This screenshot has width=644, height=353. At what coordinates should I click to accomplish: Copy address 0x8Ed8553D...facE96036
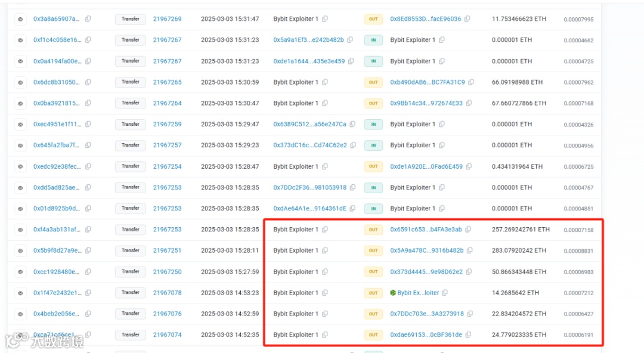[x=467, y=19]
